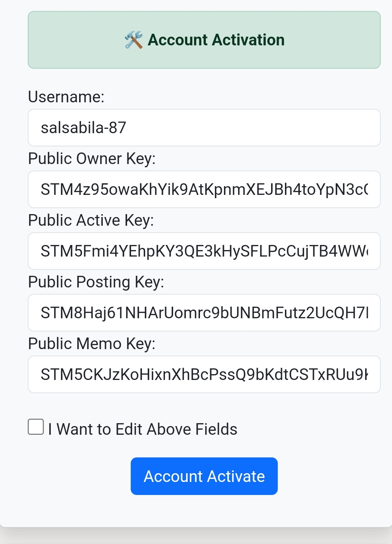Viewport: 392px width, 544px height.
Task: Click the 'Public Owner Key:' label
Action: pyautogui.click(x=91, y=159)
